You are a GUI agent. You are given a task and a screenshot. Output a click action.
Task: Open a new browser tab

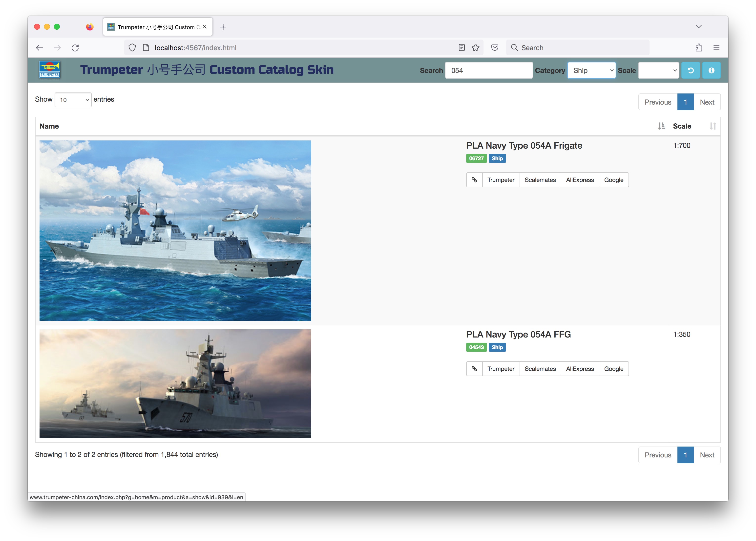223,27
